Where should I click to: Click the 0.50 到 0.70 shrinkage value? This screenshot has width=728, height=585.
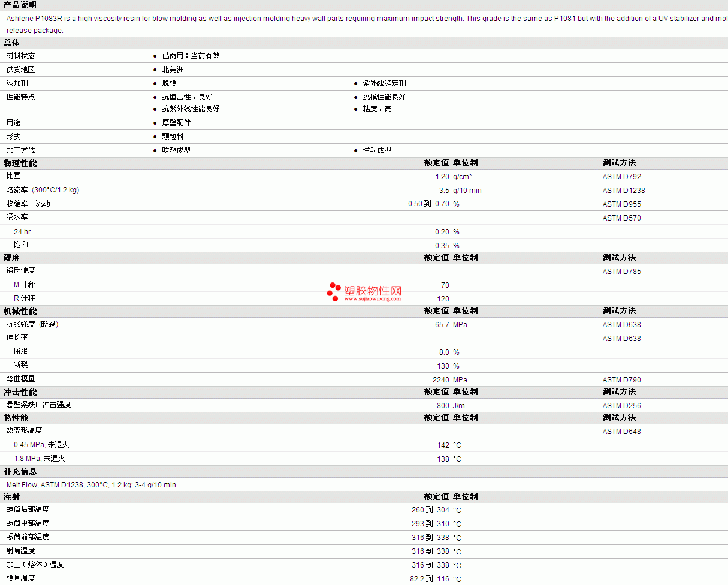(429, 204)
